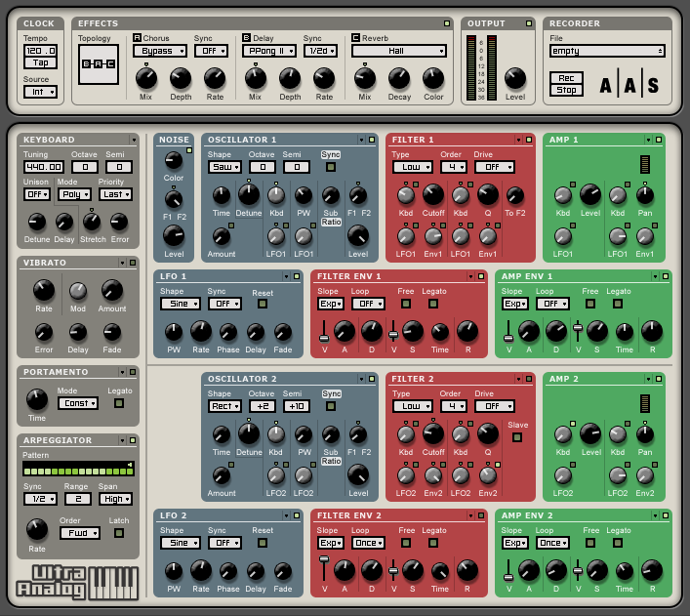The height and width of the screenshot is (616, 690).
Task: Enable the Filter 2 Slave switch
Action: click(x=516, y=437)
